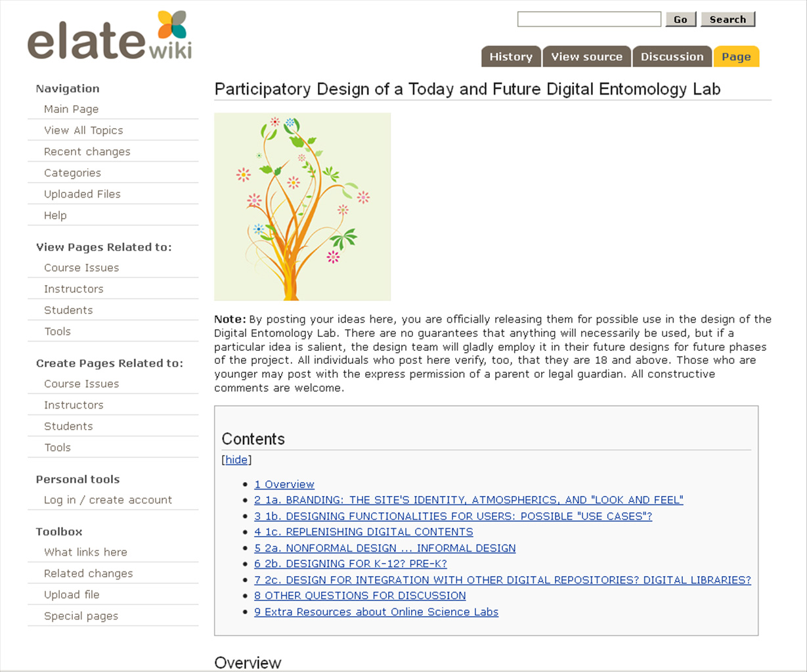Open Recent changes in the sidebar
The height and width of the screenshot is (672, 807).
[x=87, y=151]
